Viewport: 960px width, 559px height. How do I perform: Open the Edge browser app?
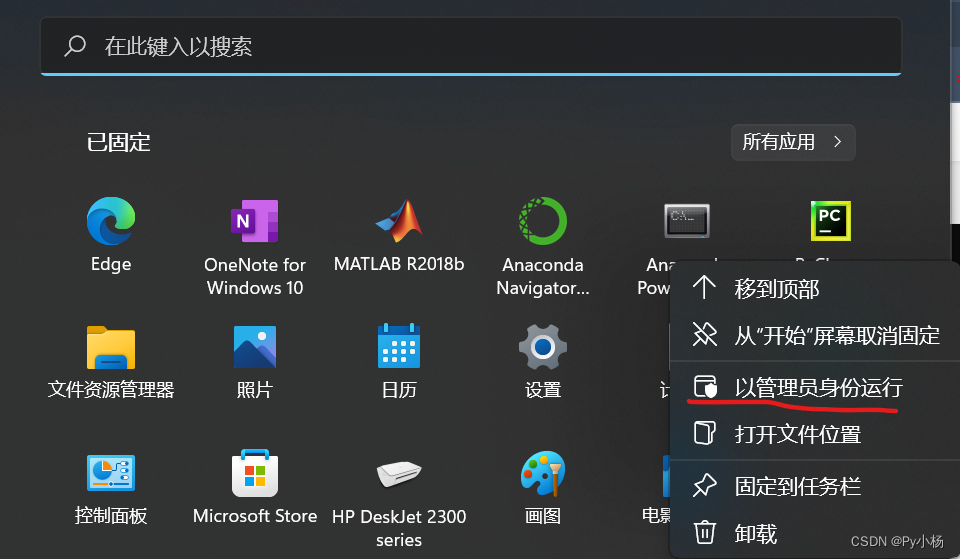pos(111,222)
